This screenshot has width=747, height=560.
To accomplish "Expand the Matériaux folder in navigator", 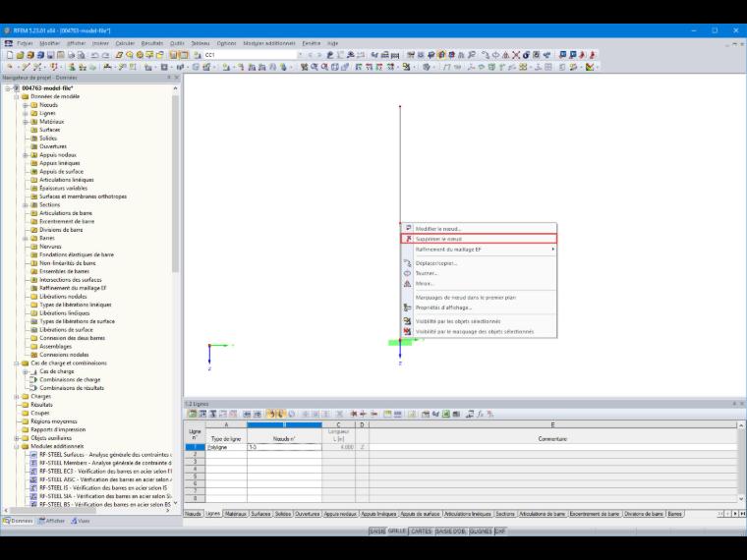I will [26, 122].
